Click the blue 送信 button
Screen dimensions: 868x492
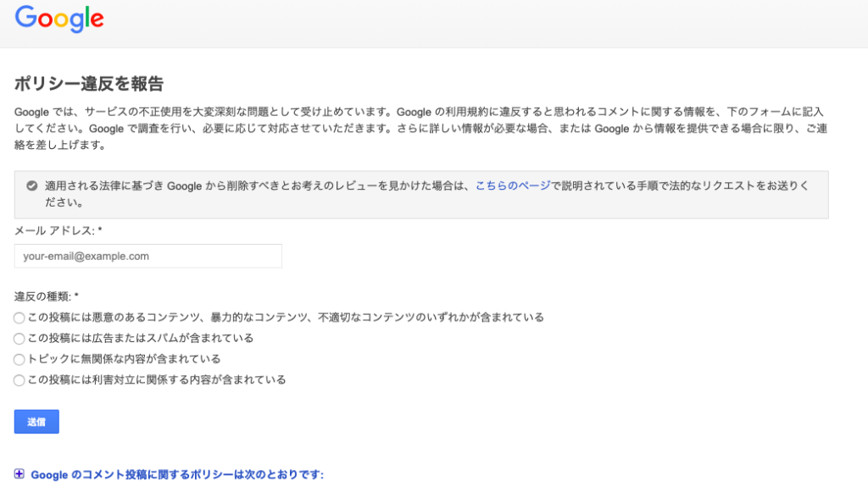tap(36, 422)
